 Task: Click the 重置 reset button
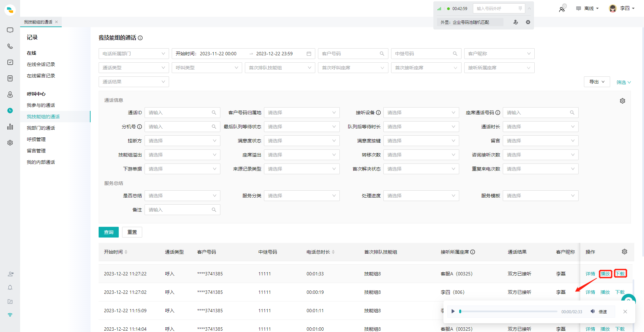[132, 232]
